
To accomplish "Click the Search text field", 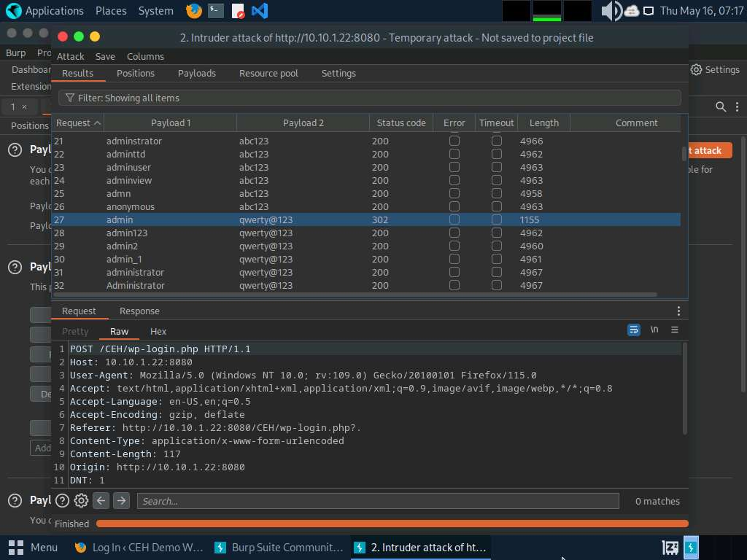I will pos(378,501).
